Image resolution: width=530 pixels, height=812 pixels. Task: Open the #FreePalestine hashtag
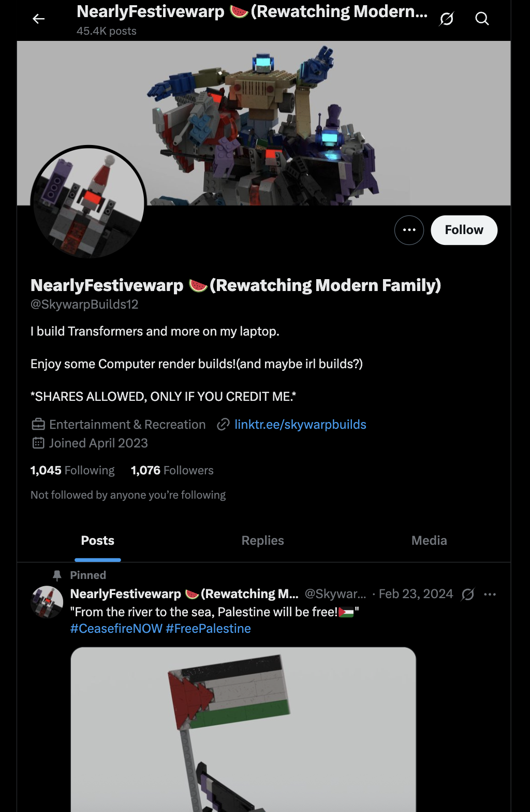click(x=208, y=629)
